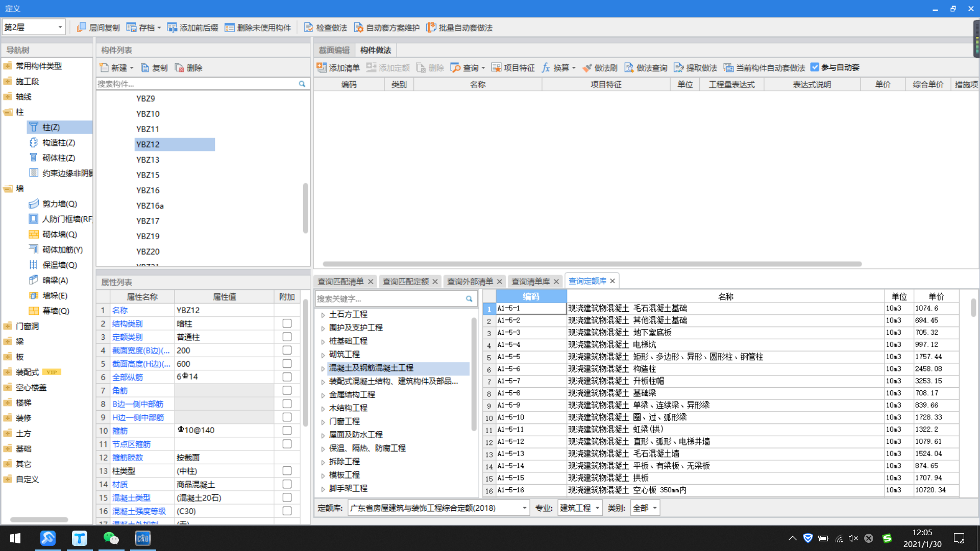The image size is (980, 551).
Task: Click the 提取做法 icon
Action: click(678, 67)
